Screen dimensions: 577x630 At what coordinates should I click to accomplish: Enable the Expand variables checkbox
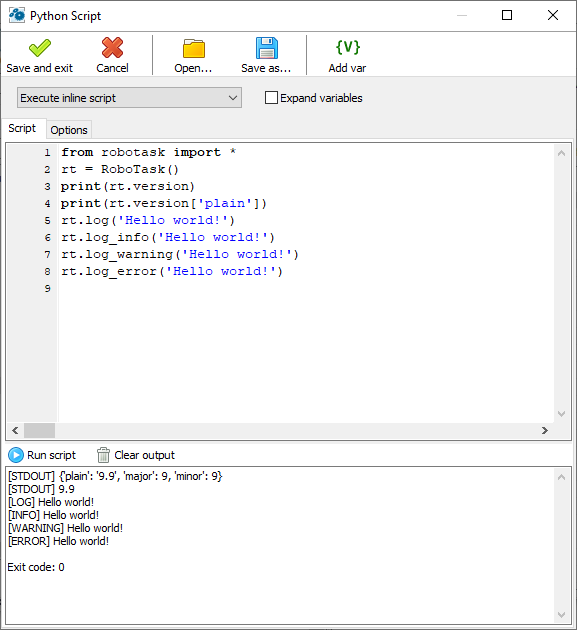pos(271,98)
